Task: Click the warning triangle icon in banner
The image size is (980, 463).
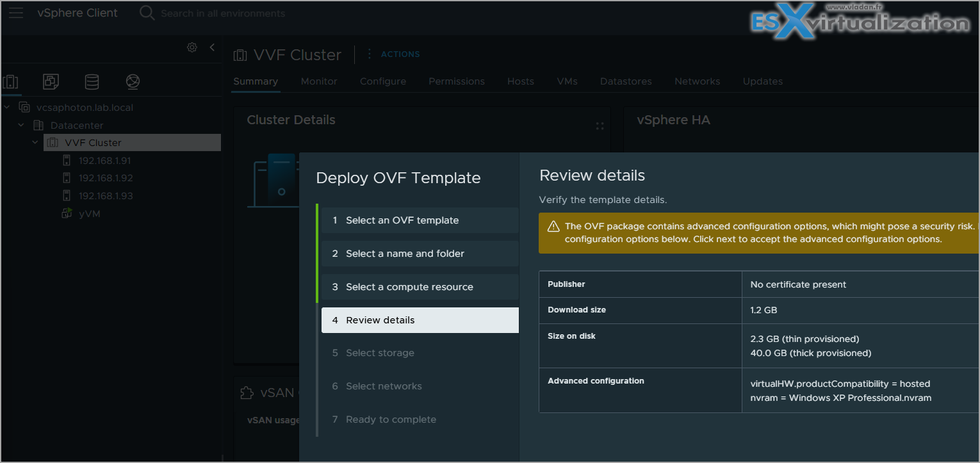Action: (553, 226)
